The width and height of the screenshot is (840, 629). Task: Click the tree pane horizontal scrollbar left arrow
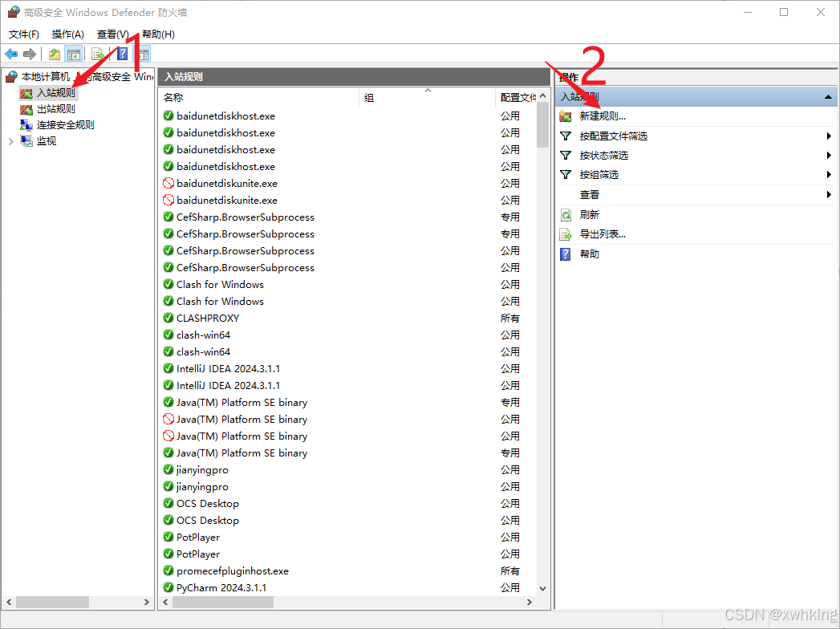(9, 603)
